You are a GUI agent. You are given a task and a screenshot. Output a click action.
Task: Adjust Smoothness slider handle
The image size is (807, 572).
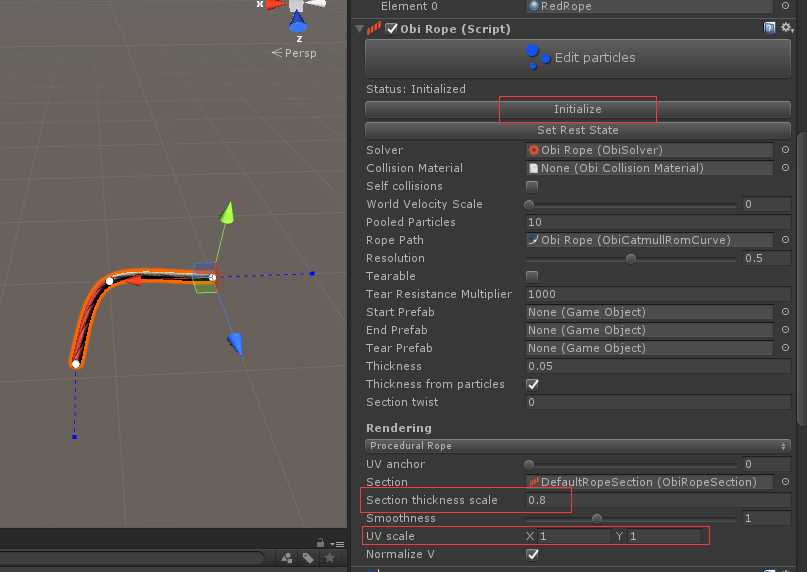(x=597, y=518)
